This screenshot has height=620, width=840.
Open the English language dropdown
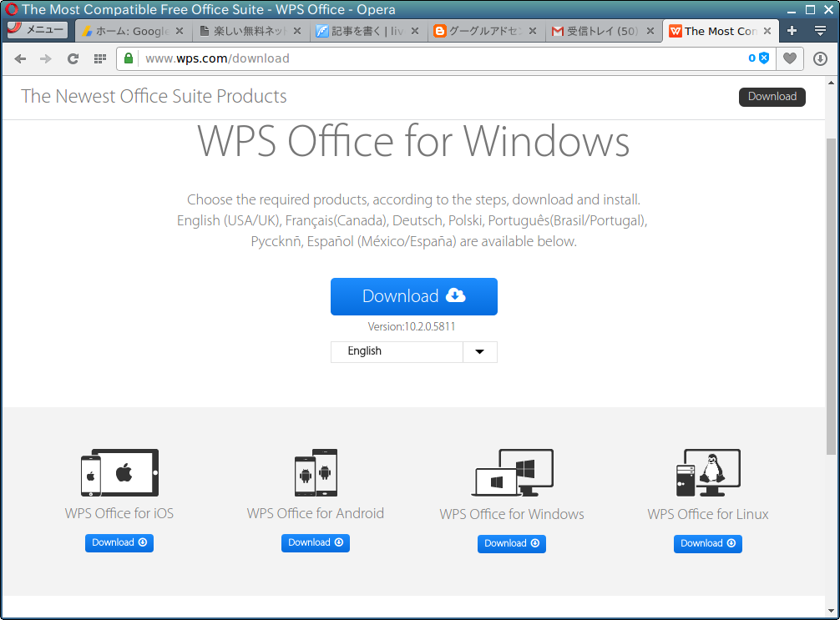413,352
